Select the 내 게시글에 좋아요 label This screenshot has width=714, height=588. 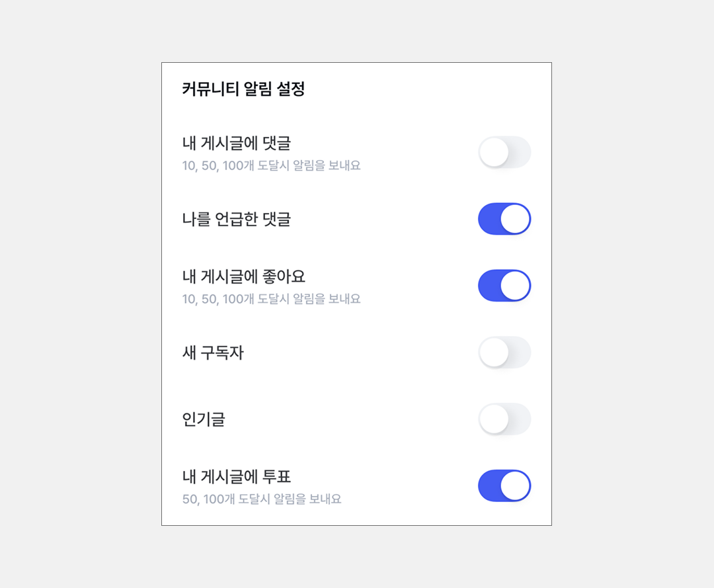(243, 276)
